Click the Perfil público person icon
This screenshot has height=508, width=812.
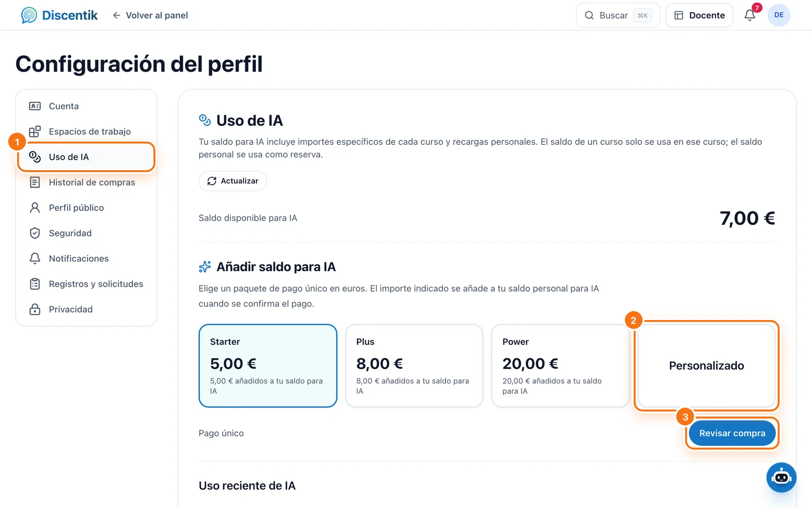[x=35, y=208]
